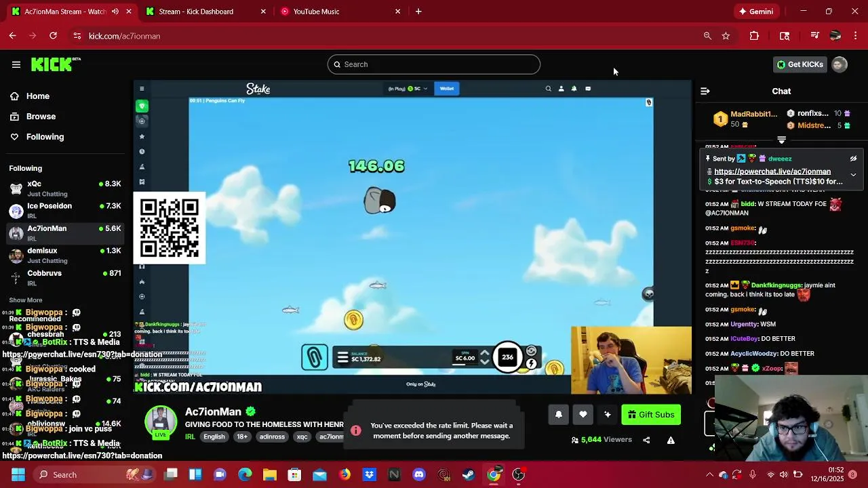868x488 pixels.
Task: Click Dankfkingnuggs username in chat
Action: 777,285
